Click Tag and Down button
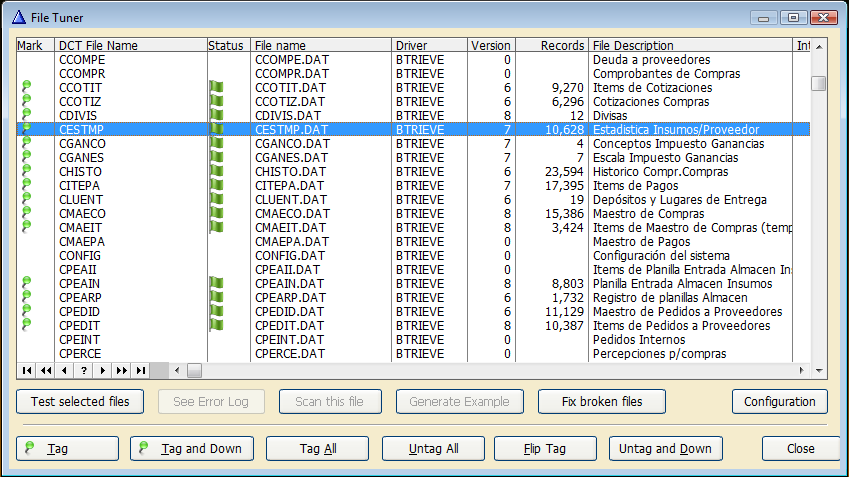The width and height of the screenshot is (849, 477). point(192,449)
